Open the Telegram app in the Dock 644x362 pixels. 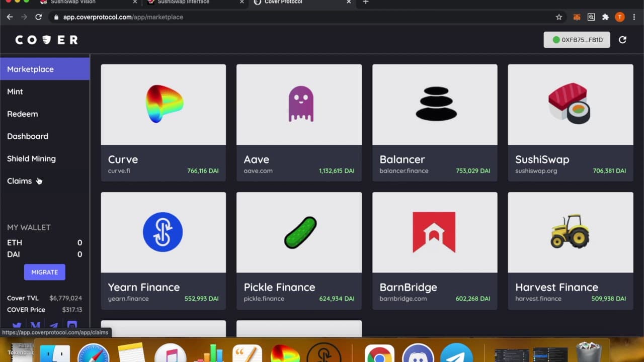click(456, 353)
